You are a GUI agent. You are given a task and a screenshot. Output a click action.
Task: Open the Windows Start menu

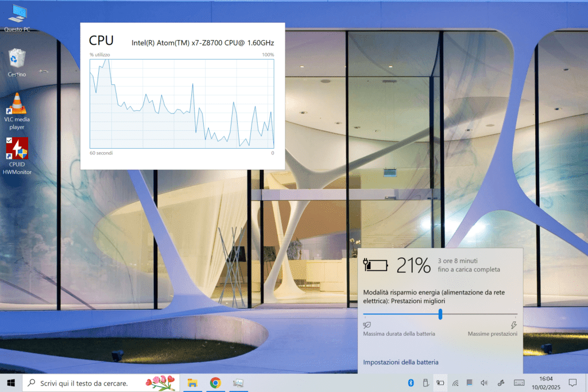10,383
